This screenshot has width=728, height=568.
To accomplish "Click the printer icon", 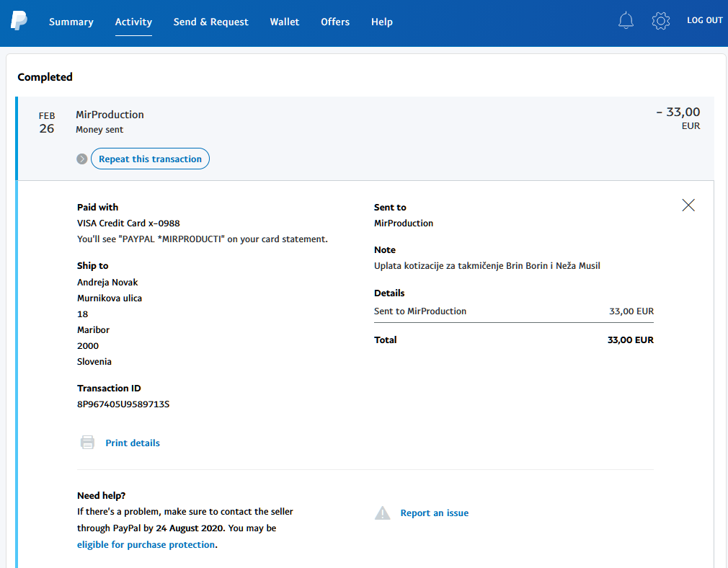I will 87,443.
